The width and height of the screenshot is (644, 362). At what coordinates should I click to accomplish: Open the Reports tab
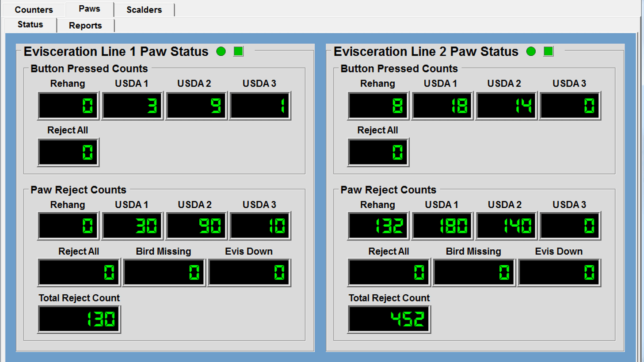click(86, 25)
